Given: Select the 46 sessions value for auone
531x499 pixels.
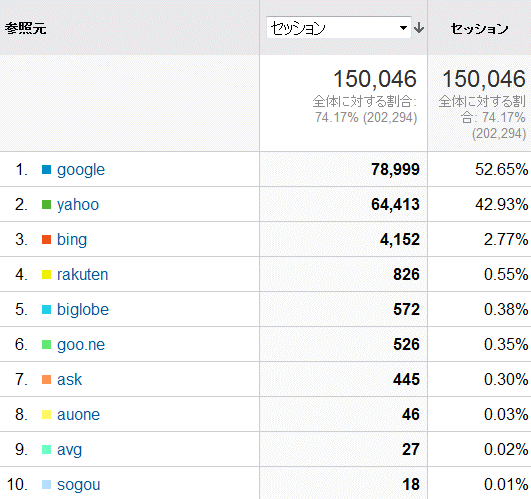Looking at the screenshot, I should pos(411,414).
